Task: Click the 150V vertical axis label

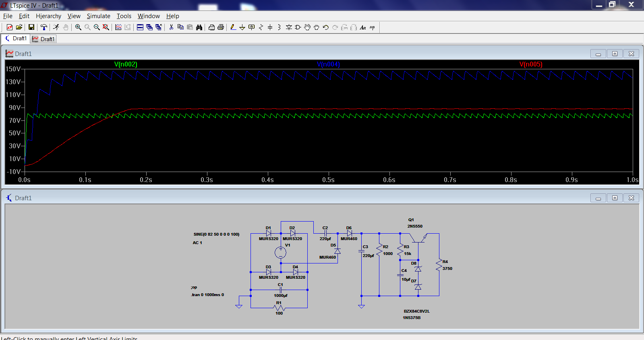Action: coord(13,69)
